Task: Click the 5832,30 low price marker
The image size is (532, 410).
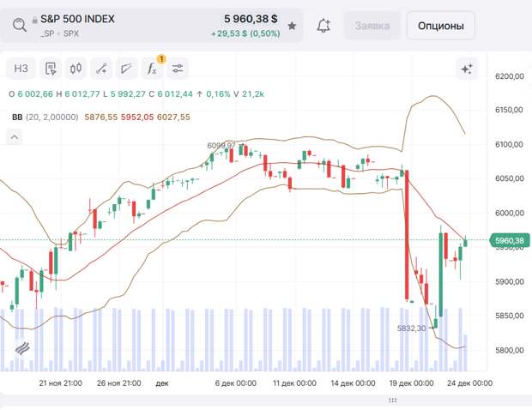Action: [412, 328]
